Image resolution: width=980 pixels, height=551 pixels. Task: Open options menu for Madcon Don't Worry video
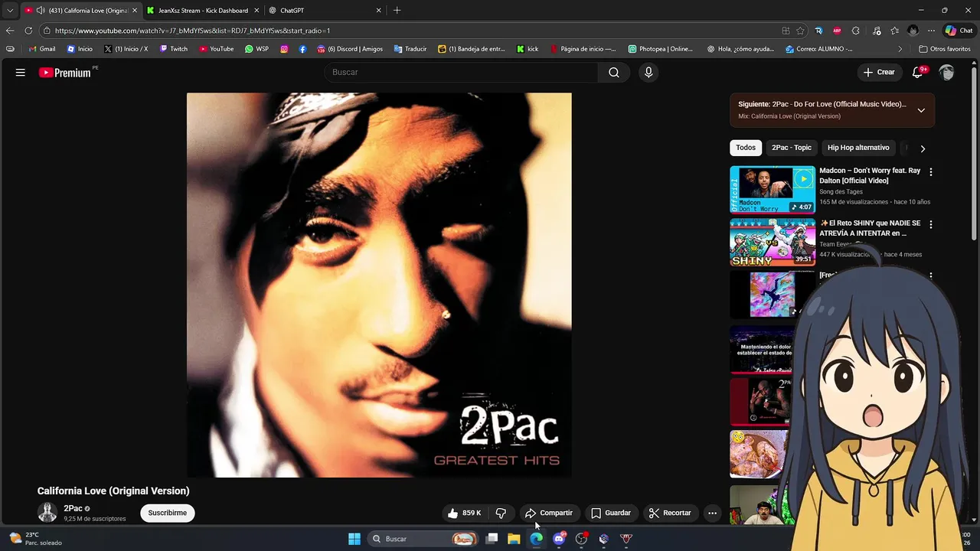point(931,172)
